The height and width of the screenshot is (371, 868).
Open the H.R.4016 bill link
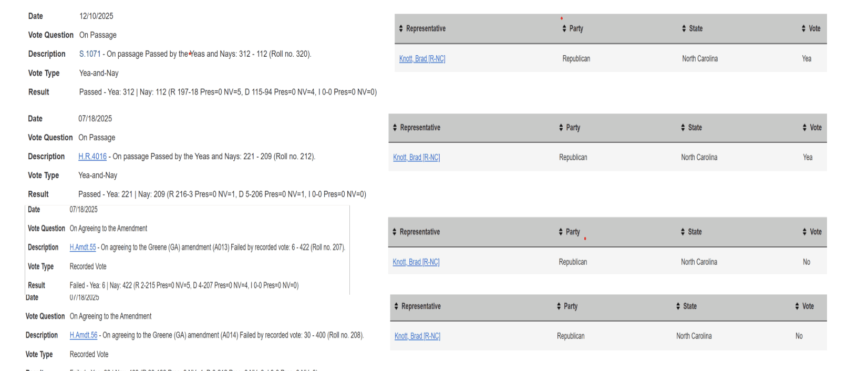coord(92,156)
